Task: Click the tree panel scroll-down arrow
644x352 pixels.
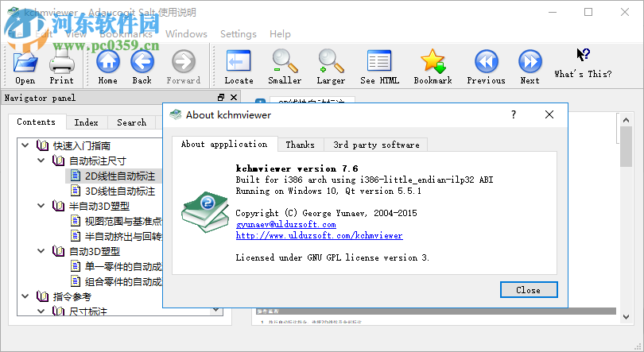Action: tap(215, 310)
